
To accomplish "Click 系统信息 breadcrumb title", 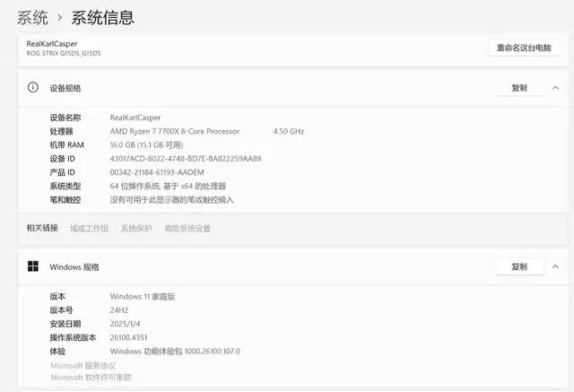I will point(102,18).
